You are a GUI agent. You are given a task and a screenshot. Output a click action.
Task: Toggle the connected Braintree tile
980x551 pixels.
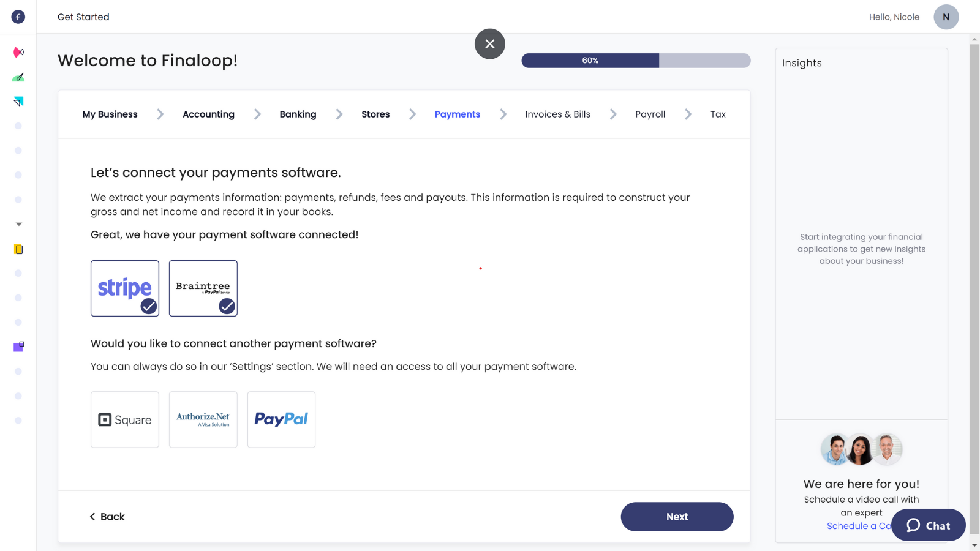[x=203, y=288]
